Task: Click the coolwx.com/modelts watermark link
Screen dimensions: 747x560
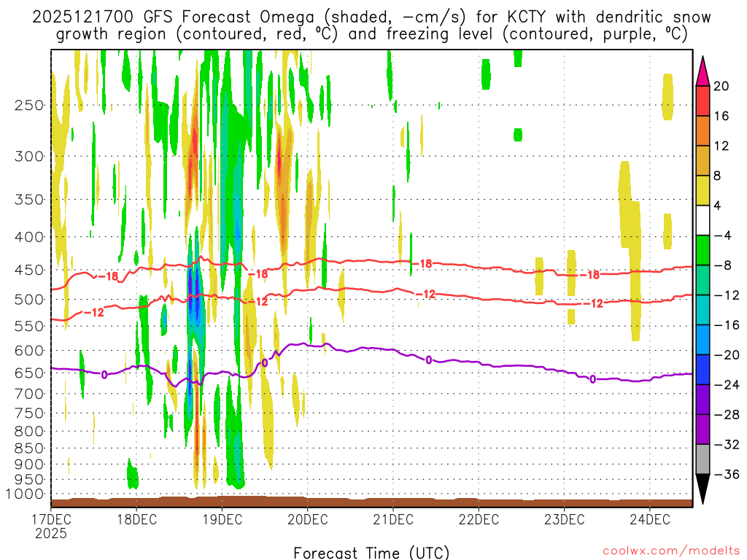Action: pyautogui.click(x=671, y=551)
